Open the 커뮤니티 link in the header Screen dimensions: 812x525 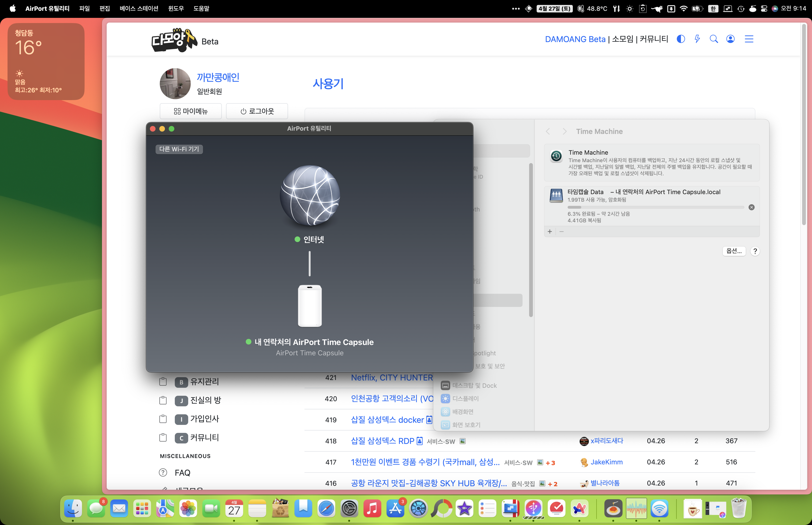click(654, 39)
